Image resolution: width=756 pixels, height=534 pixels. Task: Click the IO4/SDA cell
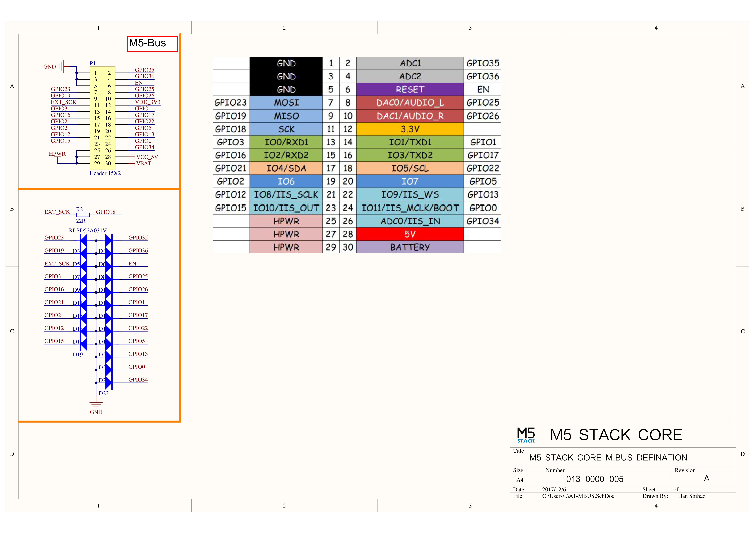(286, 168)
